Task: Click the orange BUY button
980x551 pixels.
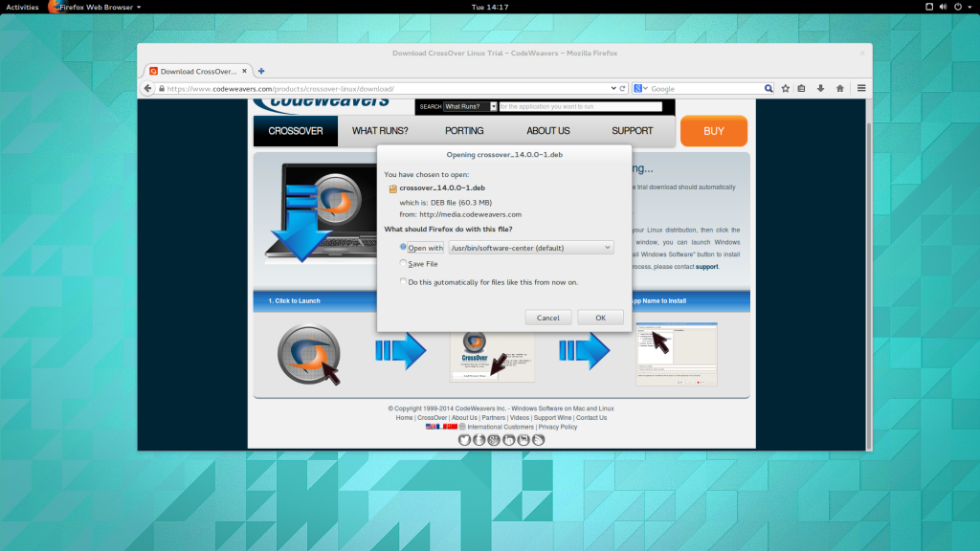Action: click(714, 130)
